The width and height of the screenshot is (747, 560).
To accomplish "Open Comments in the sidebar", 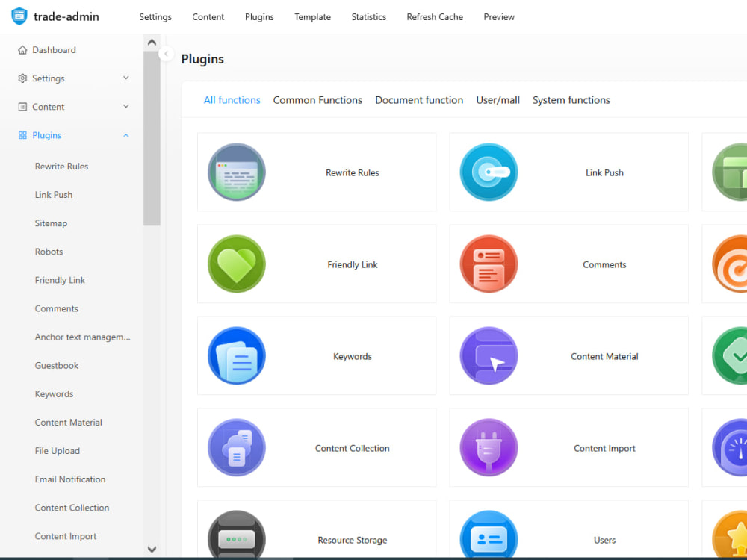I will click(x=56, y=308).
